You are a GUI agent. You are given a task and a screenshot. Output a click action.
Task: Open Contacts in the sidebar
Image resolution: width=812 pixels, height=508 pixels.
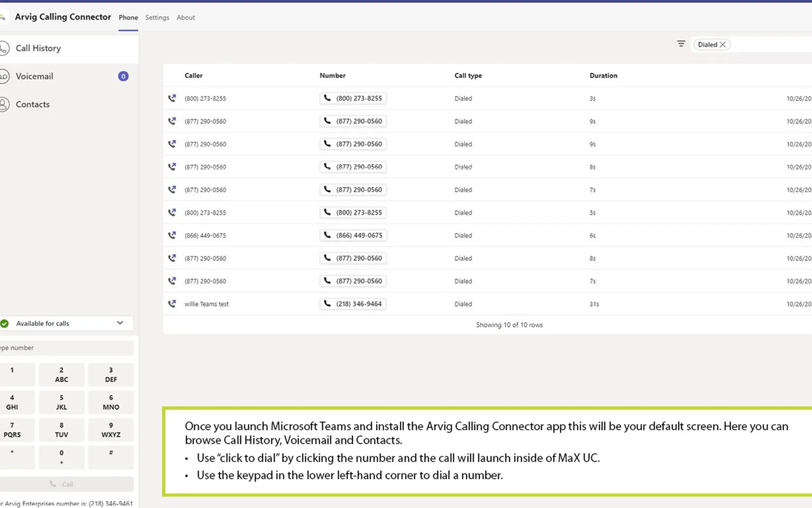point(69,104)
